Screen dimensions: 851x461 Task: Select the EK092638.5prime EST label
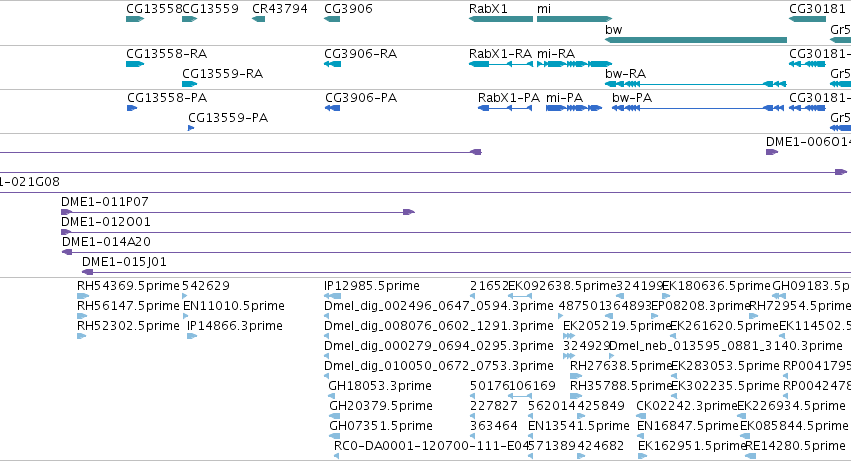[x=562, y=286]
